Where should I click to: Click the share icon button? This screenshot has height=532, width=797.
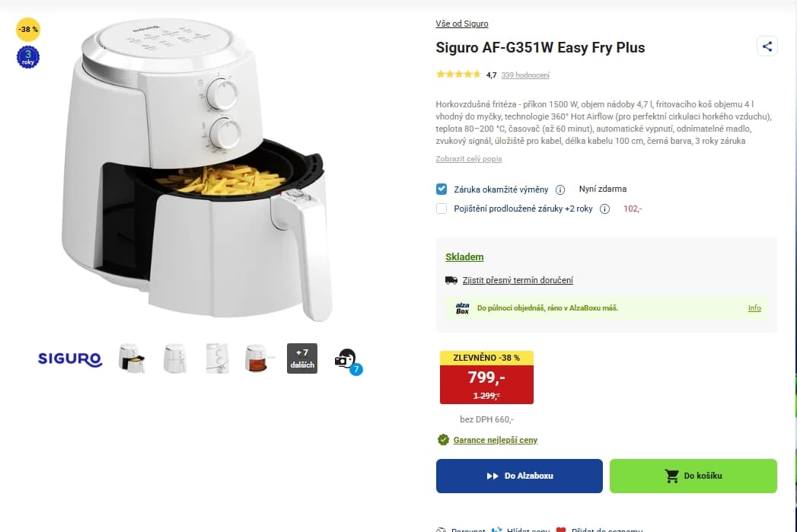(x=767, y=46)
